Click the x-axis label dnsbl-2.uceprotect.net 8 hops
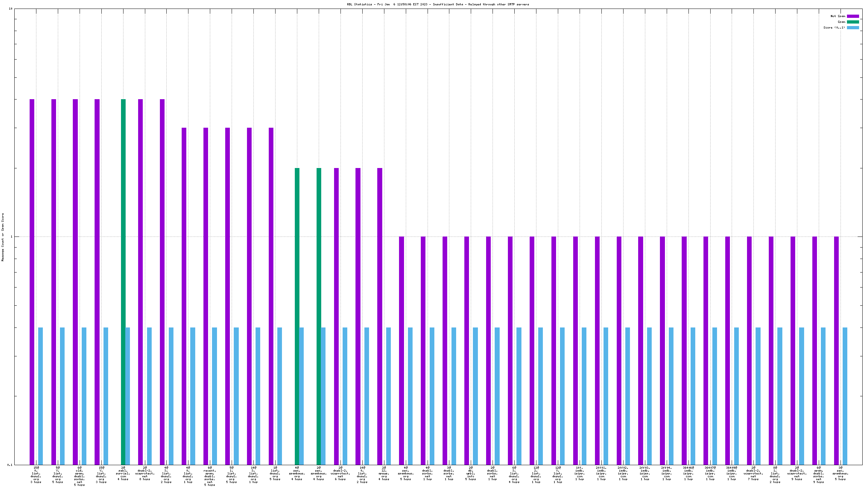Screen dimensions: 868x488 145,473
